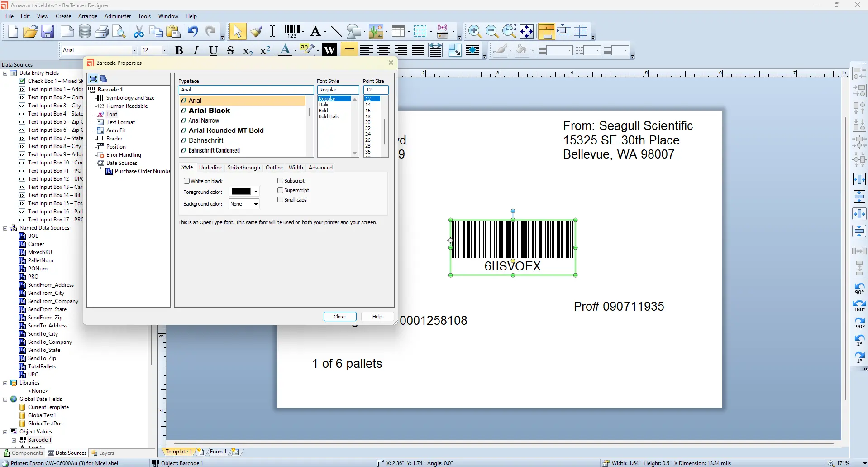Open the highlight color ab tool
Viewport: 868px width, 467px height.
[x=307, y=50]
